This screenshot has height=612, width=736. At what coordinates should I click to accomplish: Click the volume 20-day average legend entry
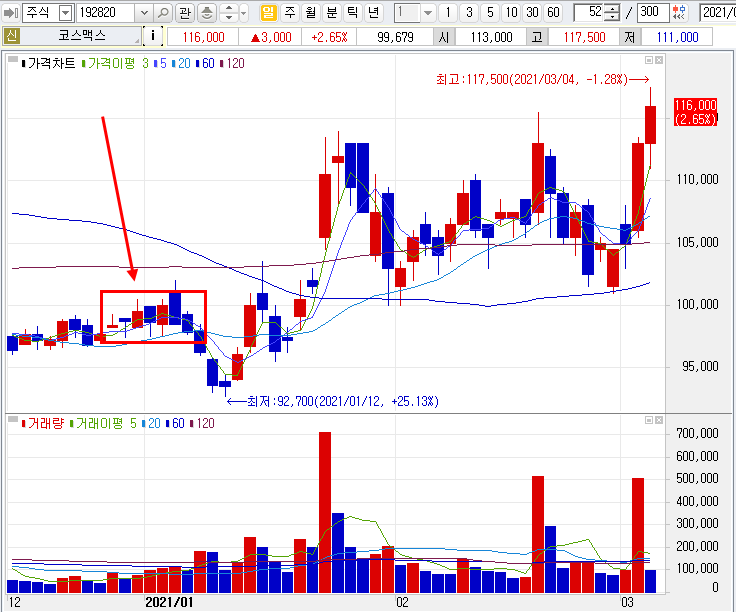[151, 423]
